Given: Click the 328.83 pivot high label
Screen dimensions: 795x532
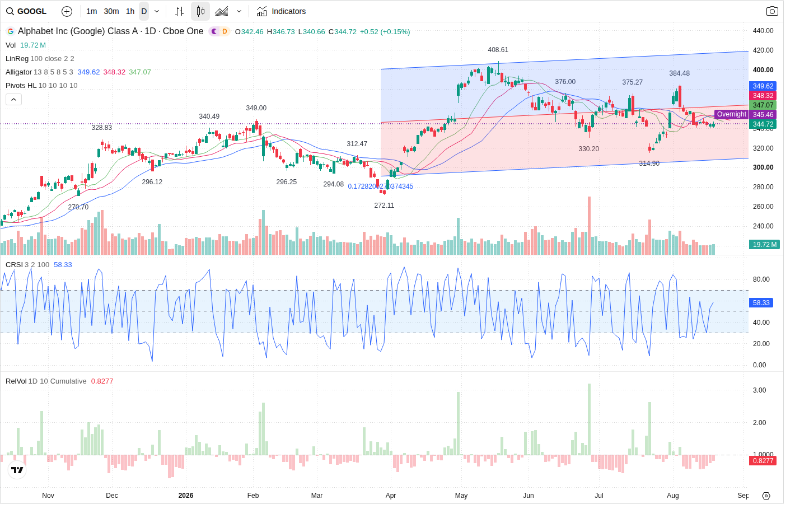Looking at the screenshot, I should pos(102,128).
